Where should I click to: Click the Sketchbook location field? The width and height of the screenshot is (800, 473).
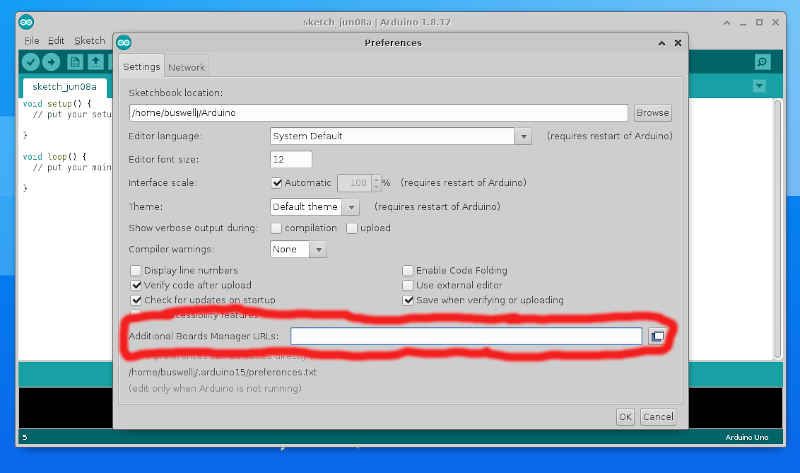click(378, 113)
